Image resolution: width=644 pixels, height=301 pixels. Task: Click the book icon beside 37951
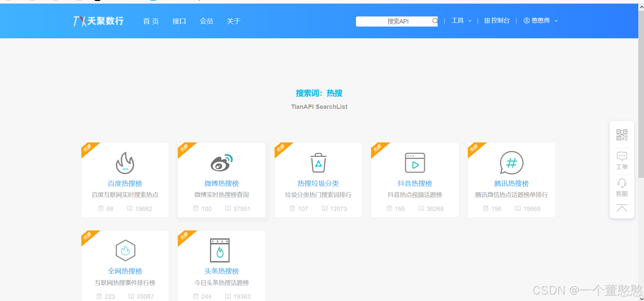coord(228,208)
